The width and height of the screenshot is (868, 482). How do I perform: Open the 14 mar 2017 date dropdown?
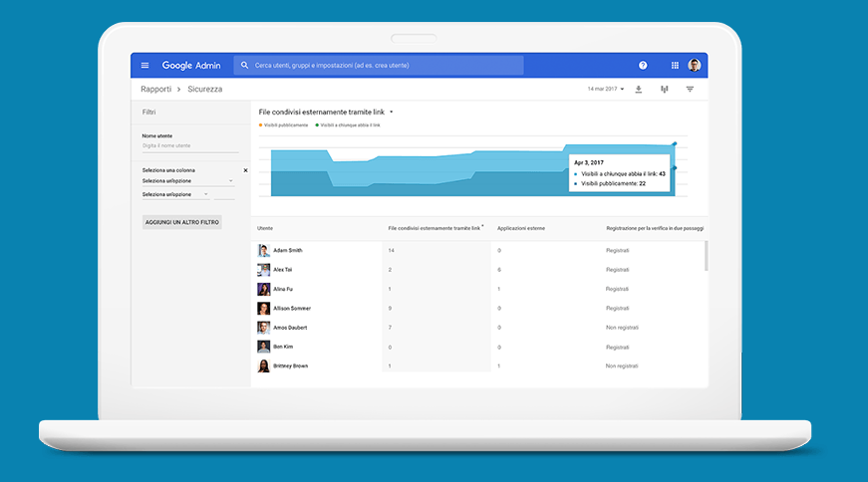(x=606, y=89)
